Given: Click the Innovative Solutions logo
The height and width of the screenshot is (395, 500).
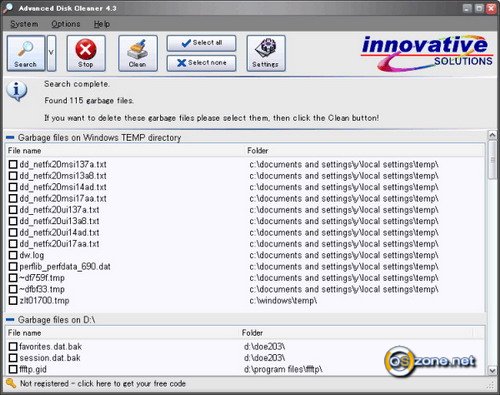Looking at the screenshot, I should [x=427, y=53].
